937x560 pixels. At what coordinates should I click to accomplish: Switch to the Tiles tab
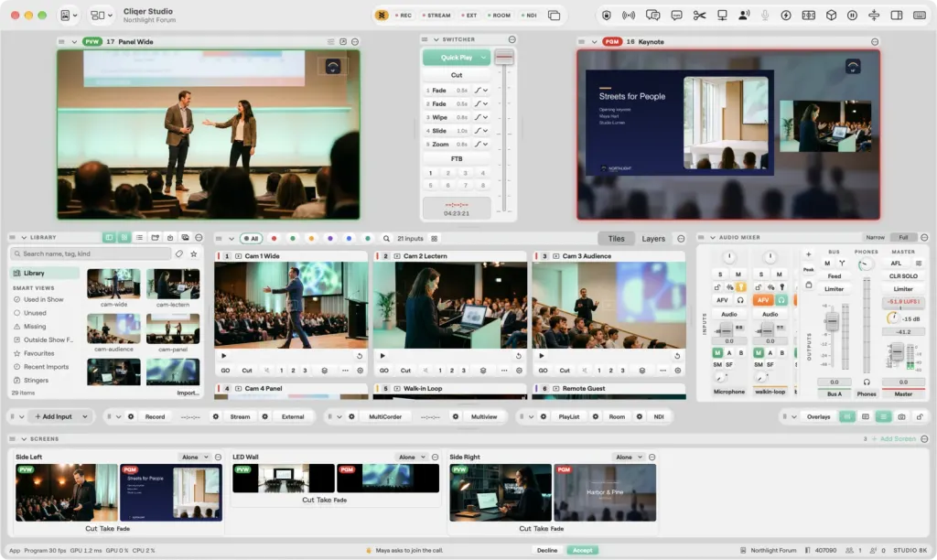[x=616, y=239]
